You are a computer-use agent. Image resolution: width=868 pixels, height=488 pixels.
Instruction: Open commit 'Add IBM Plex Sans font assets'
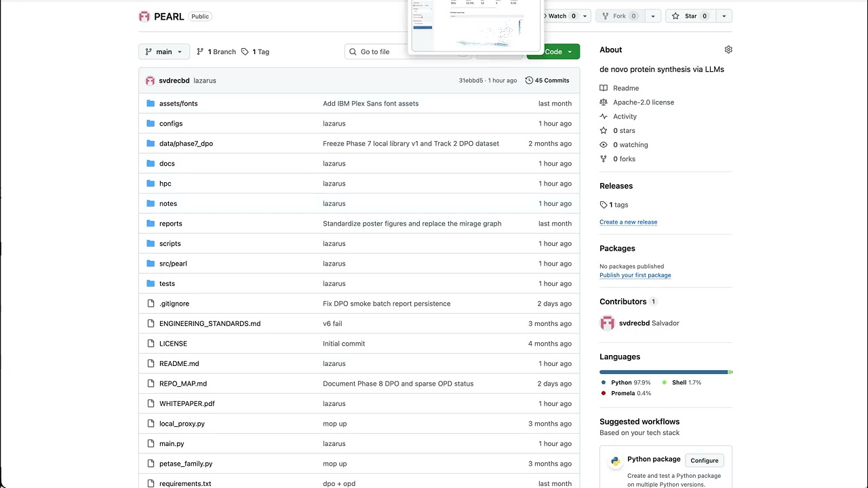click(x=371, y=104)
